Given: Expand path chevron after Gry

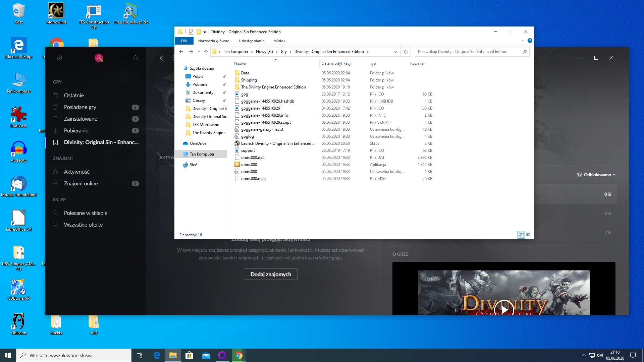Looking at the screenshot, I should (290, 52).
